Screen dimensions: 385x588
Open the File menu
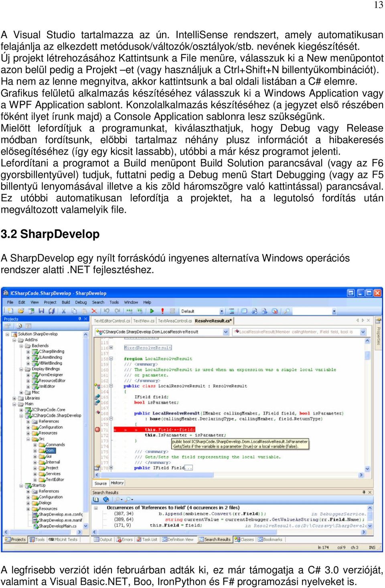click(x=10, y=303)
